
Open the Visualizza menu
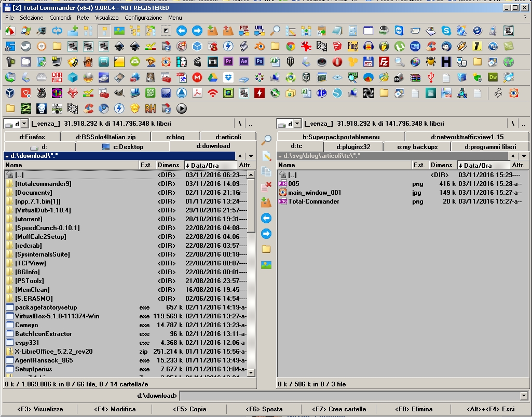pyautogui.click(x=107, y=18)
